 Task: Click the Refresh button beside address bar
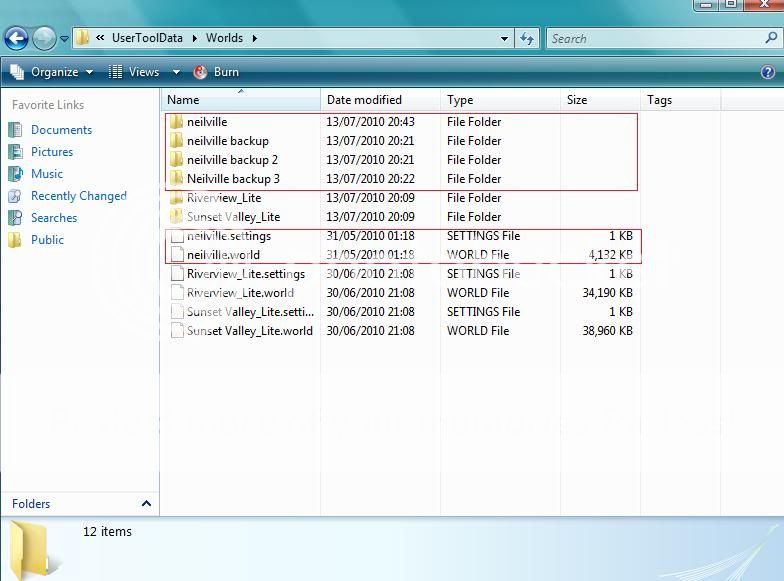coord(528,39)
